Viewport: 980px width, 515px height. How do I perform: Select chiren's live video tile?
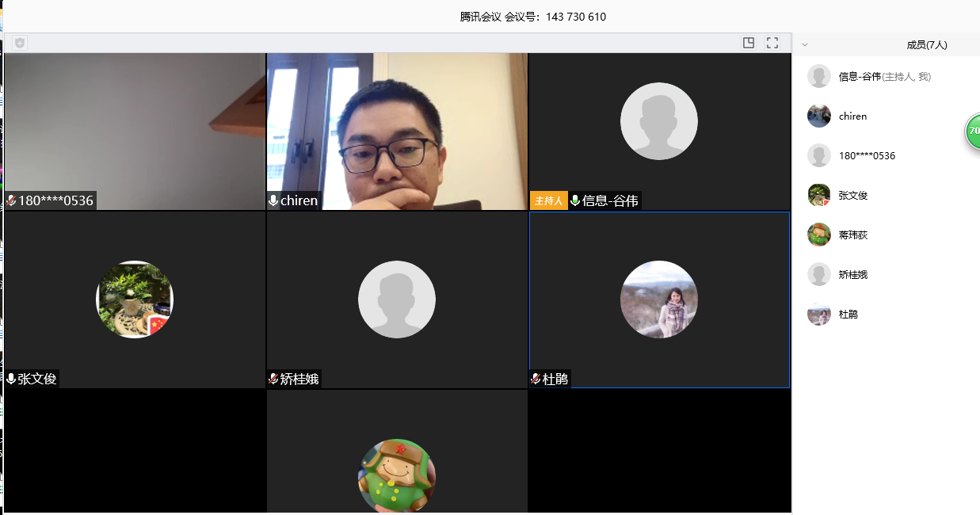point(396,127)
